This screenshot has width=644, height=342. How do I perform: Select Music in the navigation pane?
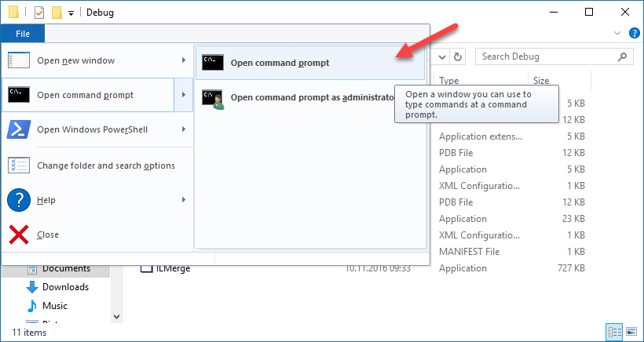click(x=55, y=305)
